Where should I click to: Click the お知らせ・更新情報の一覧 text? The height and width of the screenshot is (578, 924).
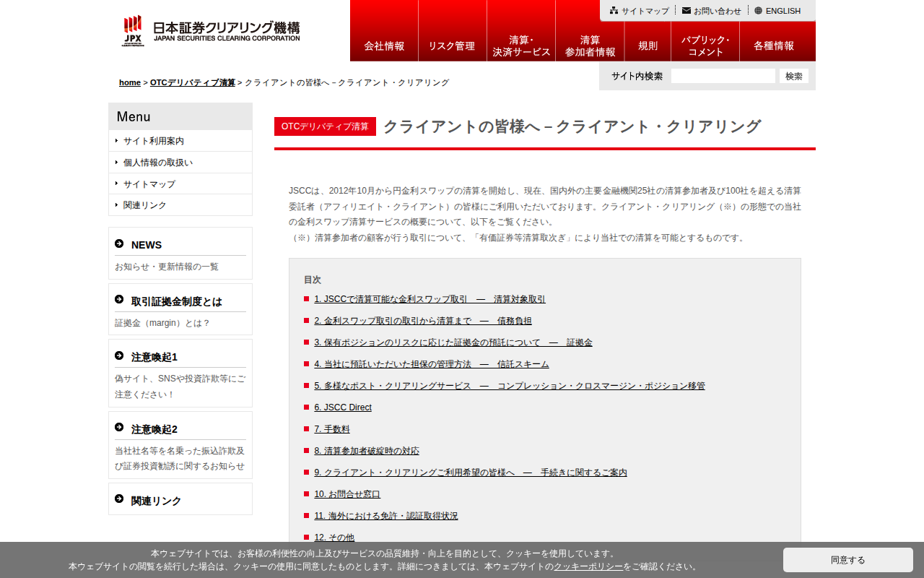167,267
